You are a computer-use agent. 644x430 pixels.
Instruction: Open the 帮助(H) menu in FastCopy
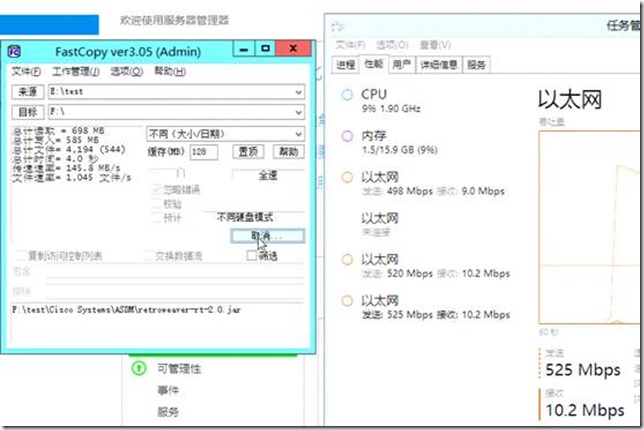pyautogui.click(x=170, y=71)
